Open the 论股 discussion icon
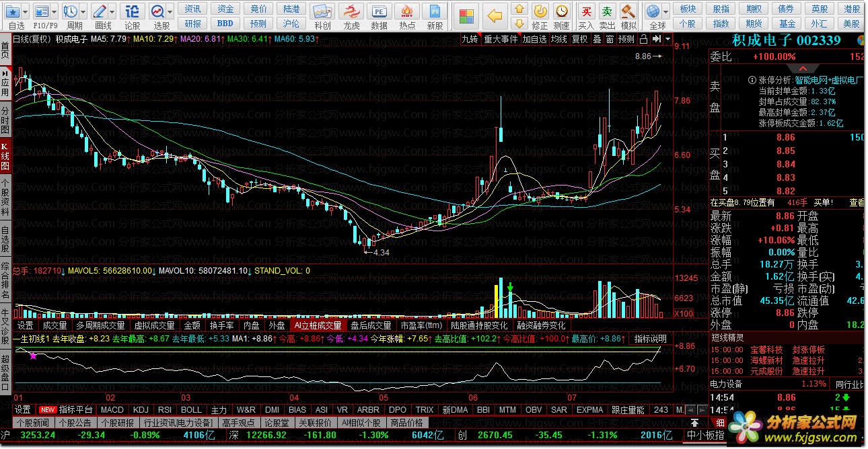Viewport: 868px width, 449px height. click(x=133, y=12)
